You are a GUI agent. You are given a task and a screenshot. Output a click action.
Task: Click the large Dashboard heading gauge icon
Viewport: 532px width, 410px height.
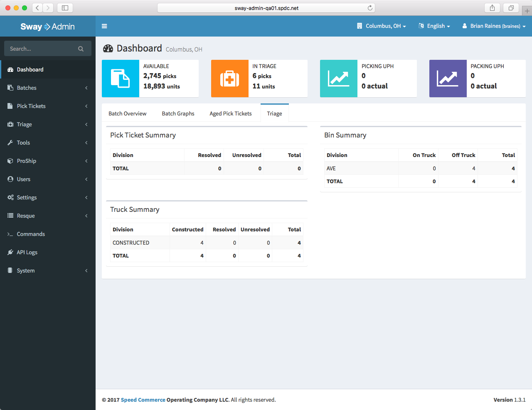(x=108, y=49)
